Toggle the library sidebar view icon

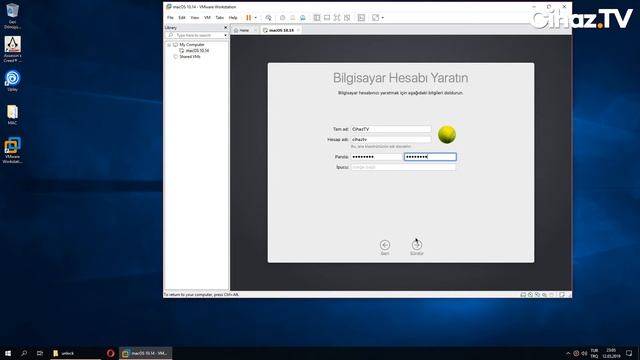(x=317, y=18)
